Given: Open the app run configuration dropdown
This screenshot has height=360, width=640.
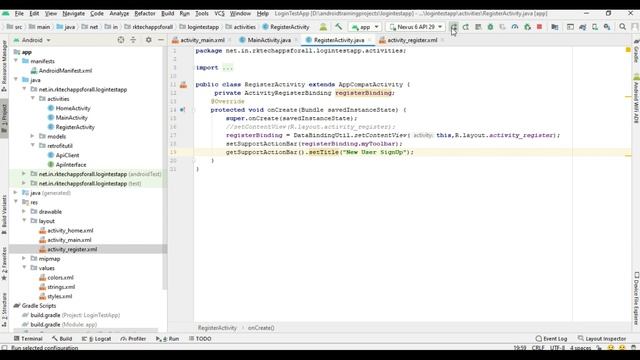Looking at the screenshot, I should [365, 27].
